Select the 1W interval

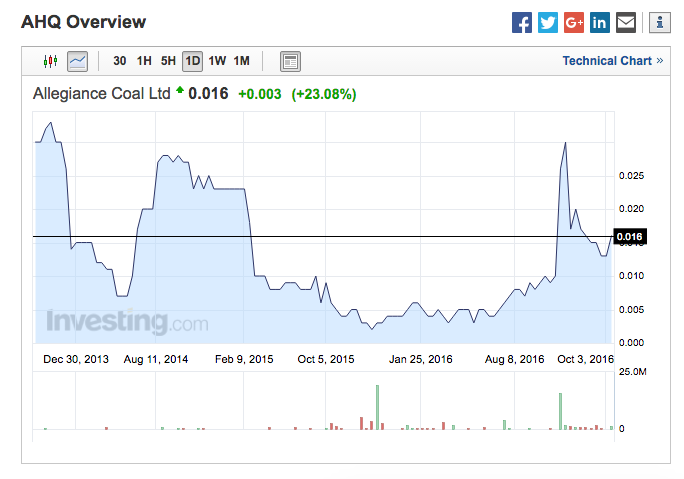pos(217,61)
